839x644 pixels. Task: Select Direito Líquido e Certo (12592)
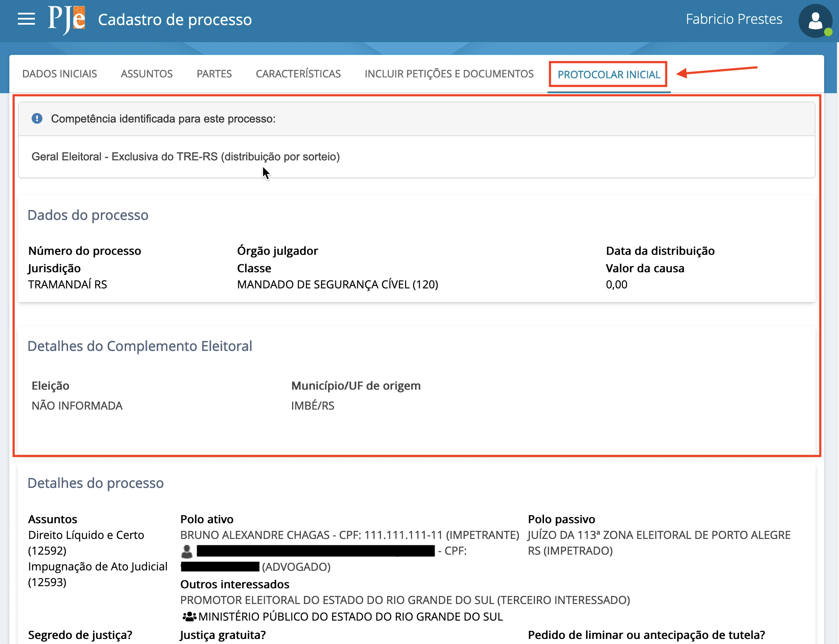tap(86, 543)
